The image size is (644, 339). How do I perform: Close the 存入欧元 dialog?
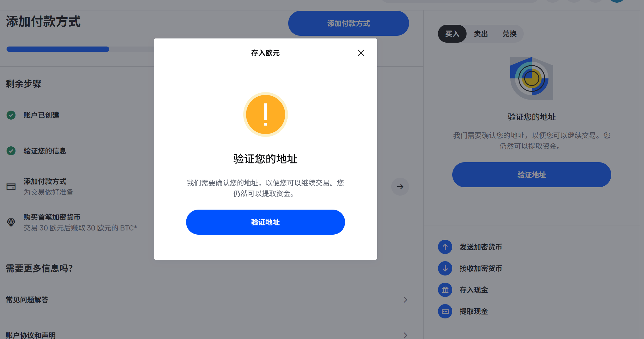(361, 53)
